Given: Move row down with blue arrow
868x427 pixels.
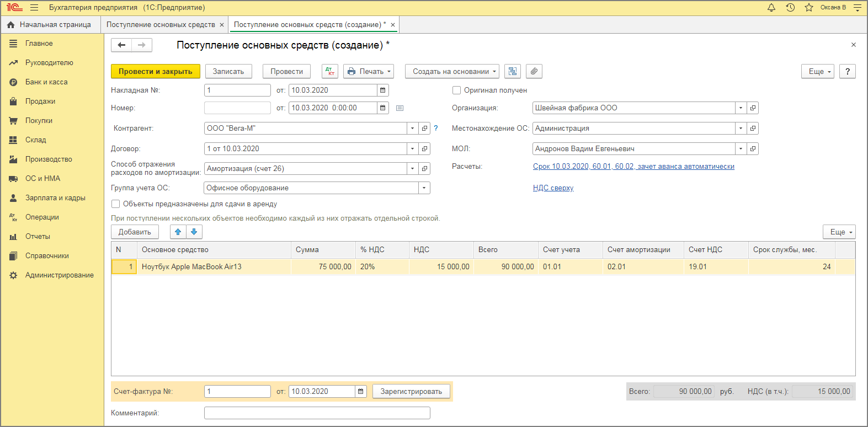Looking at the screenshot, I should 194,232.
